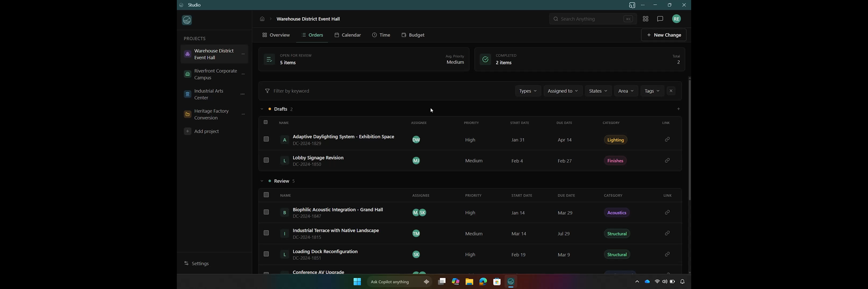Go to home breadcrumb icon
The width and height of the screenshot is (868, 289).
click(x=262, y=19)
